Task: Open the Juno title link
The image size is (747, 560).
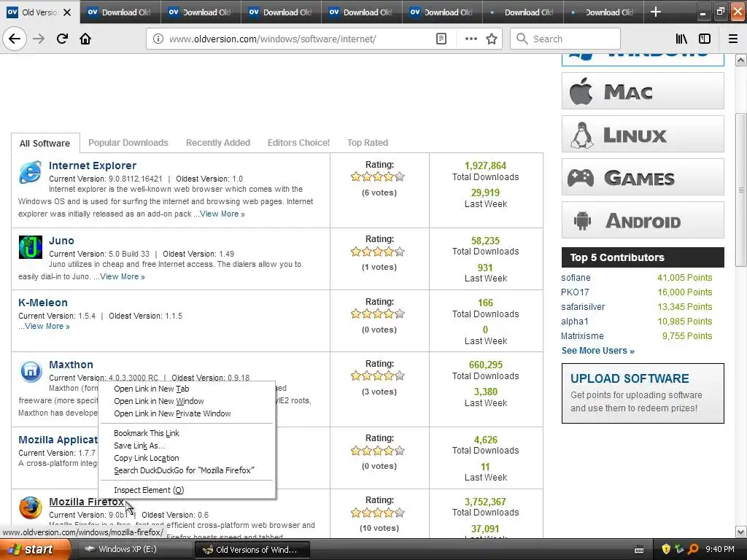Action: pos(61,241)
